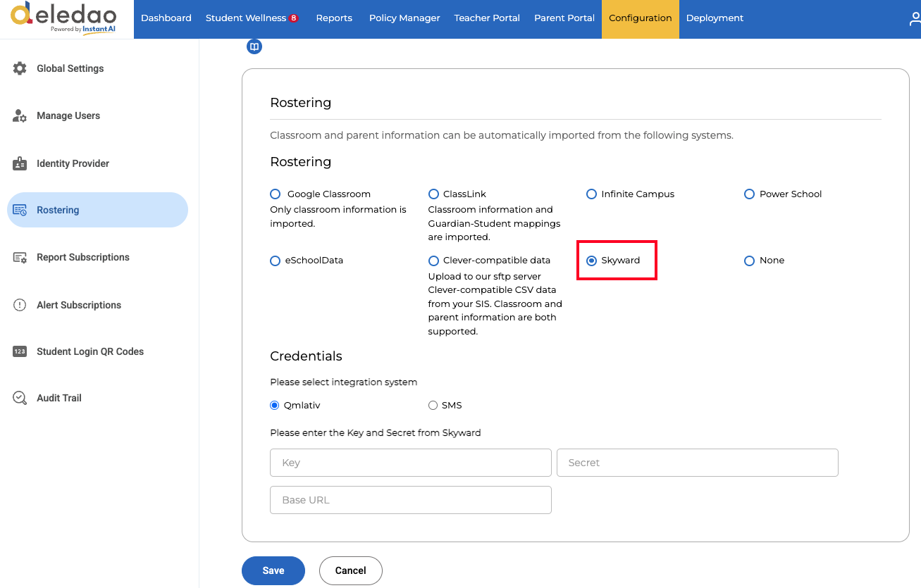The image size is (921, 588).
Task: Open the Configuration tab
Action: (x=641, y=18)
